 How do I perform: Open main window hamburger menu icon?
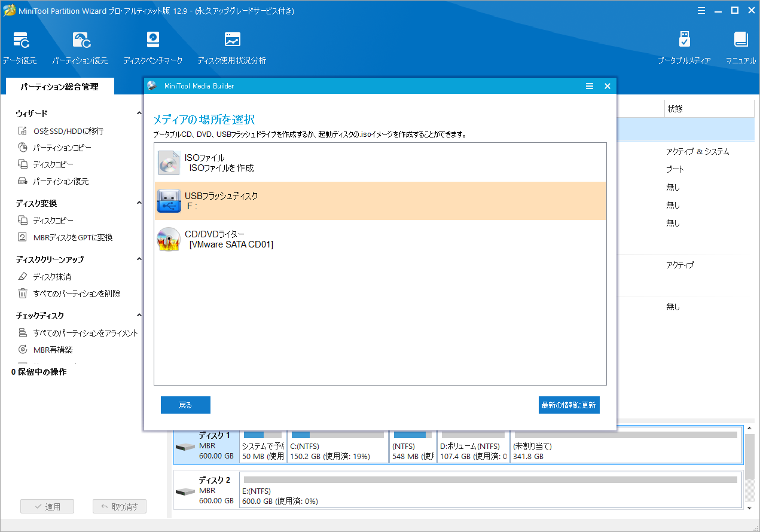tap(701, 10)
